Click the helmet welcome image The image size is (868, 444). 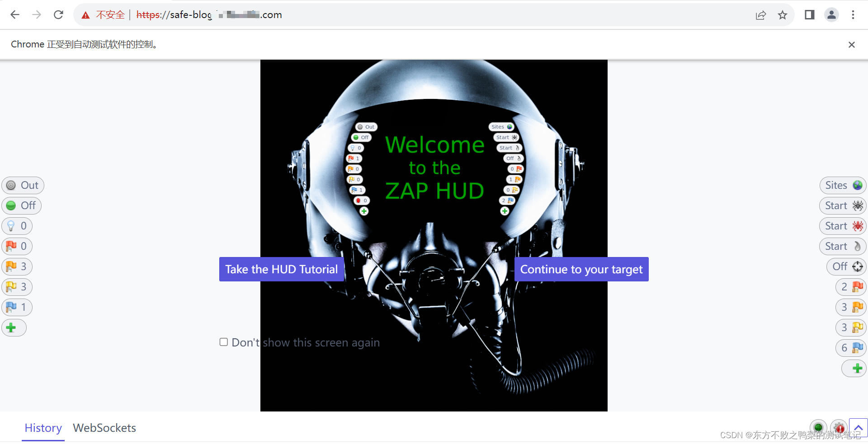(x=434, y=235)
